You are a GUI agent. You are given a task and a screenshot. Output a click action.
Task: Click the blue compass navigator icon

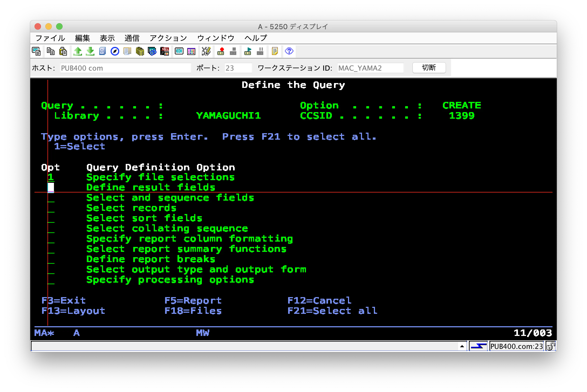(x=115, y=51)
